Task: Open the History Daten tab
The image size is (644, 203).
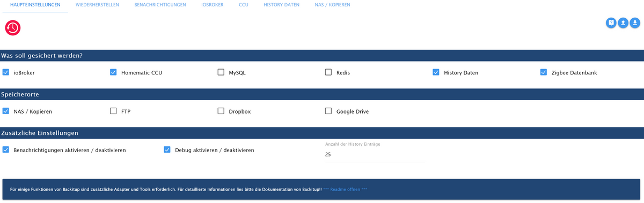Action: click(x=281, y=5)
